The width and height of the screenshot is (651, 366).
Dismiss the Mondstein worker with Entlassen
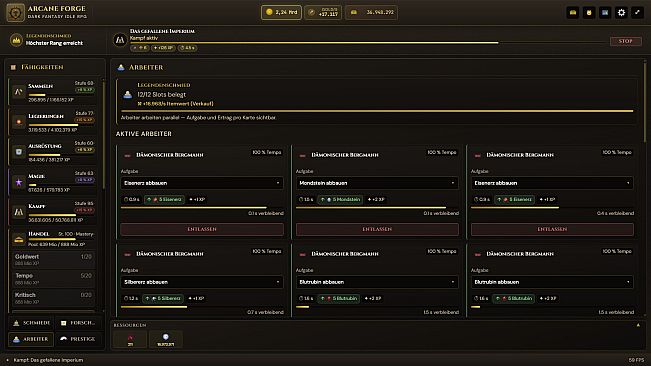[x=377, y=229]
